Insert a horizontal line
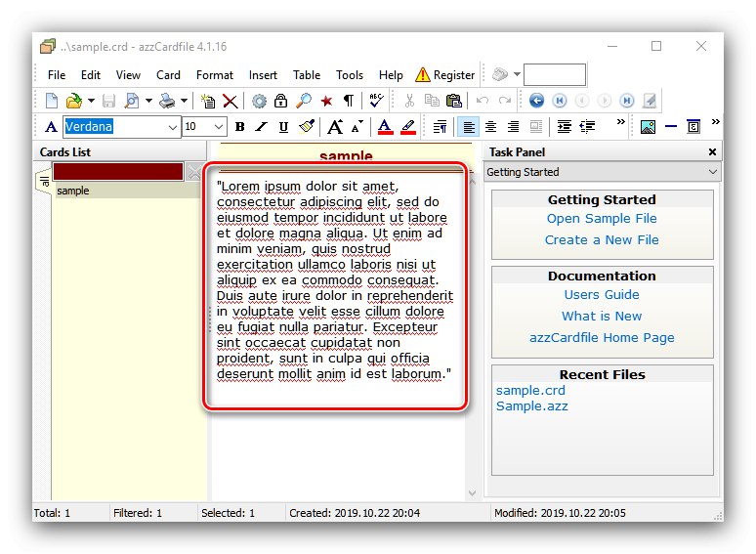 click(671, 127)
